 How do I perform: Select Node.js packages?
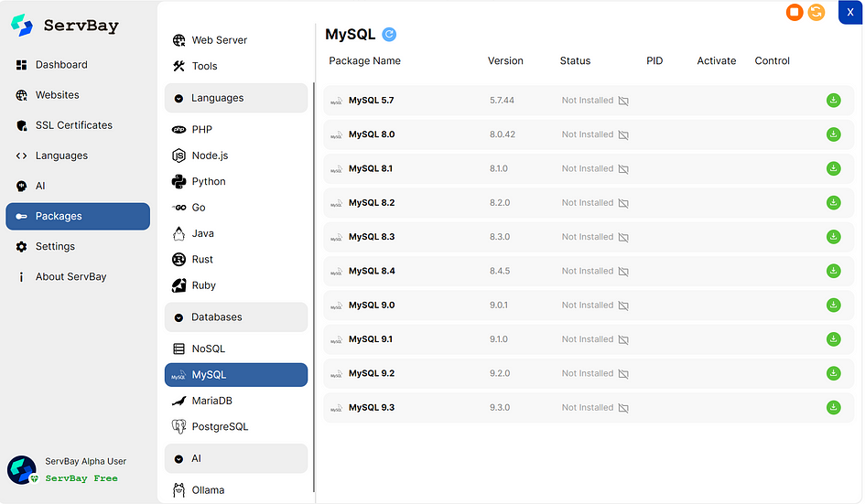[236, 155]
